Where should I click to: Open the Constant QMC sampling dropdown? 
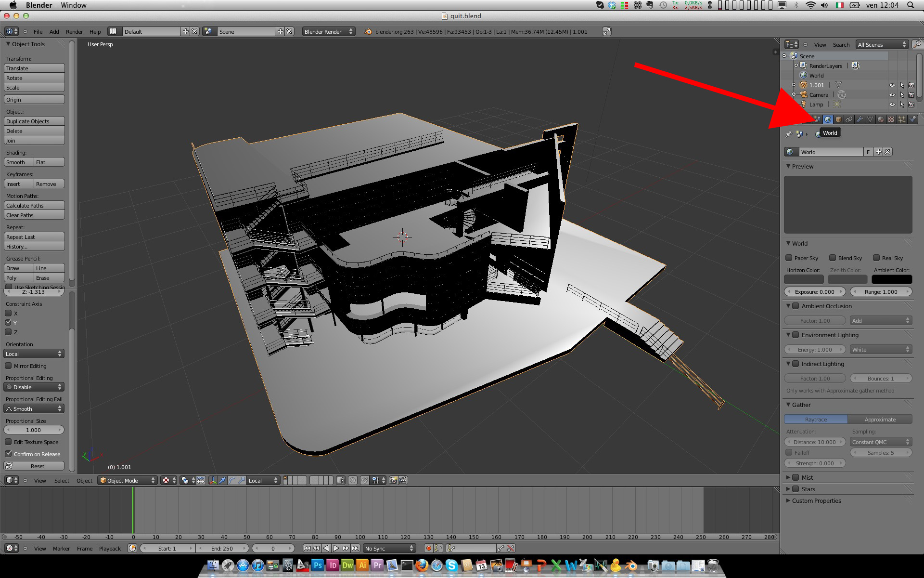click(x=881, y=442)
